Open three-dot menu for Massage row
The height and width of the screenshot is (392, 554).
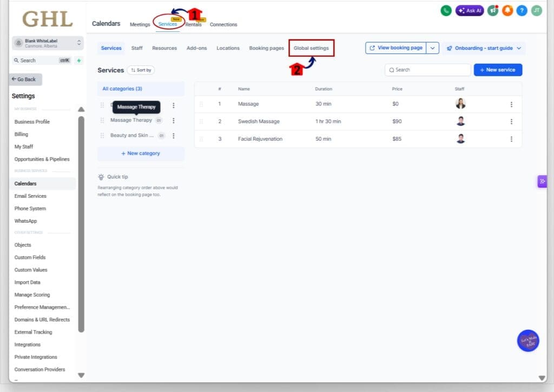pyautogui.click(x=511, y=104)
